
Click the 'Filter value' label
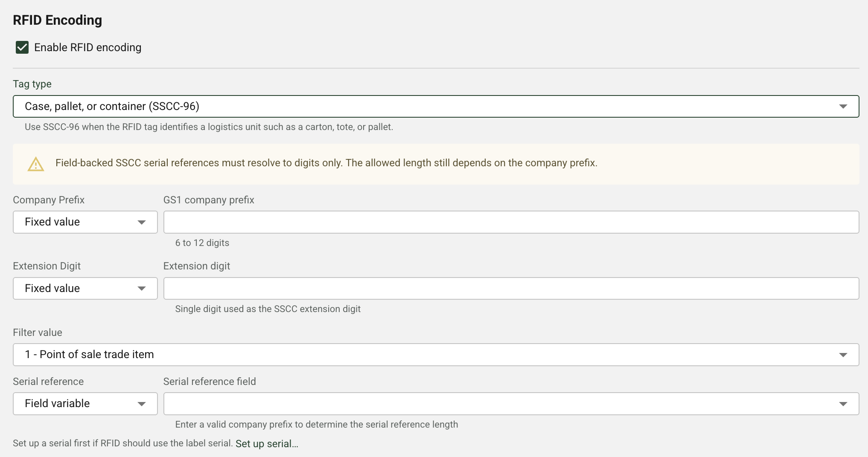click(x=38, y=333)
